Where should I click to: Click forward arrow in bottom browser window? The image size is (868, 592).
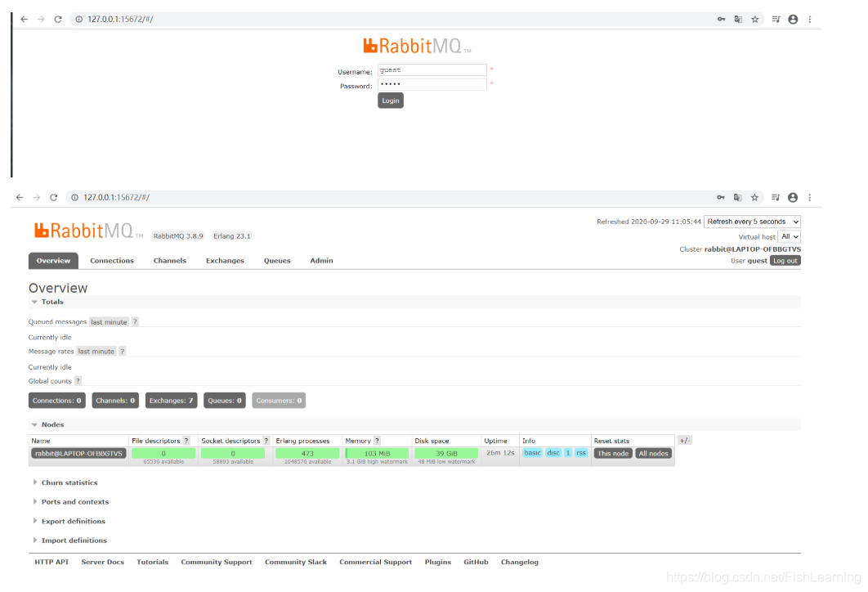coord(37,198)
